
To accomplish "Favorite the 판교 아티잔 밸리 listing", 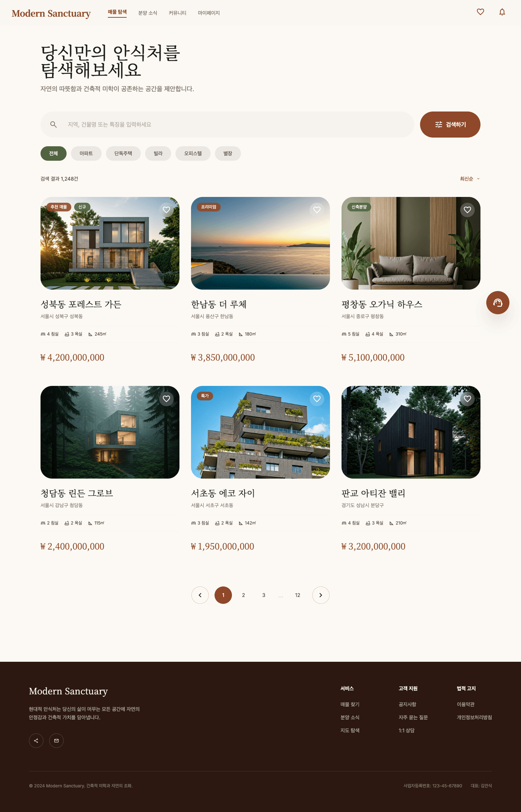I will tap(467, 399).
